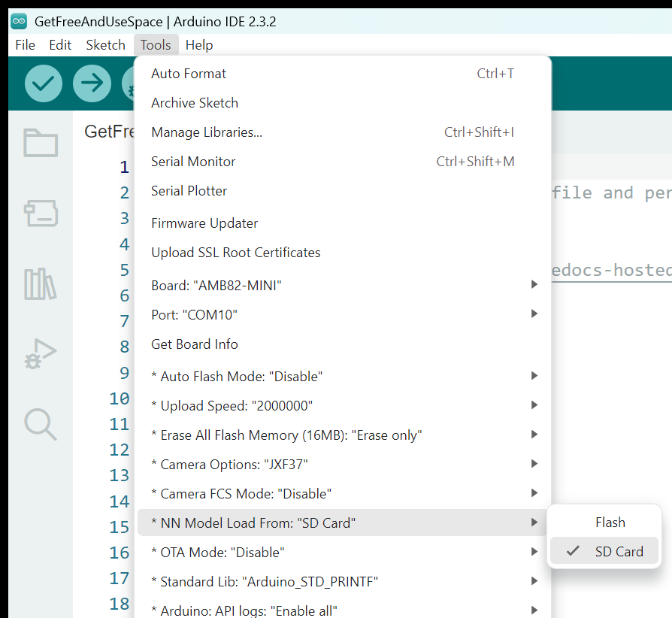This screenshot has height=618, width=672.
Task: Choose Flash as NN model source
Action: [610, 523]
